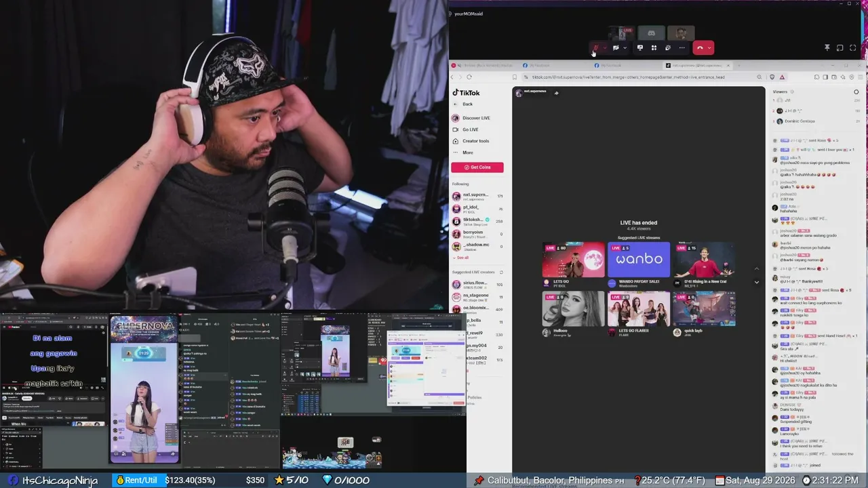Viewport: 868px width, 488px height.
Task: Open the browser main menu
Action: pos(860,77)
